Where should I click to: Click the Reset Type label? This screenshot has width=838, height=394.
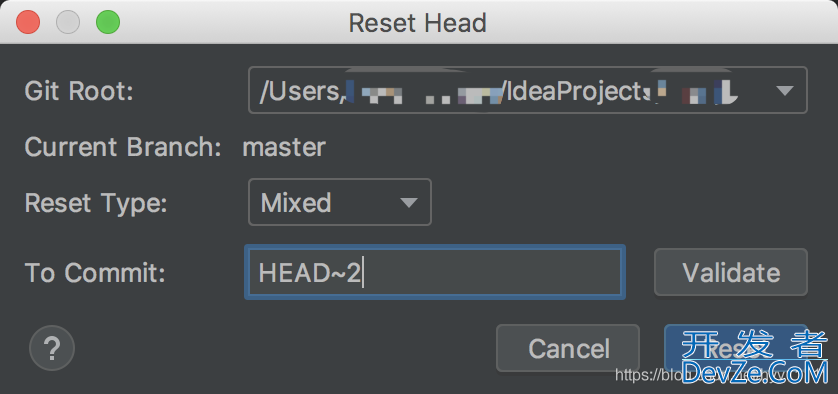(x=96, y=203)
